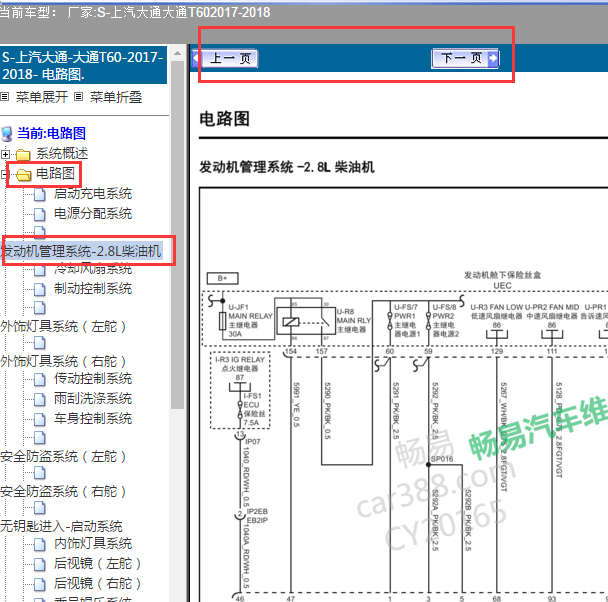Image resolution: width=608 pixels, height=602 pixels.
Task: Click the U-PR2 FAN MID relay label
Action: [x=552, y=312]
